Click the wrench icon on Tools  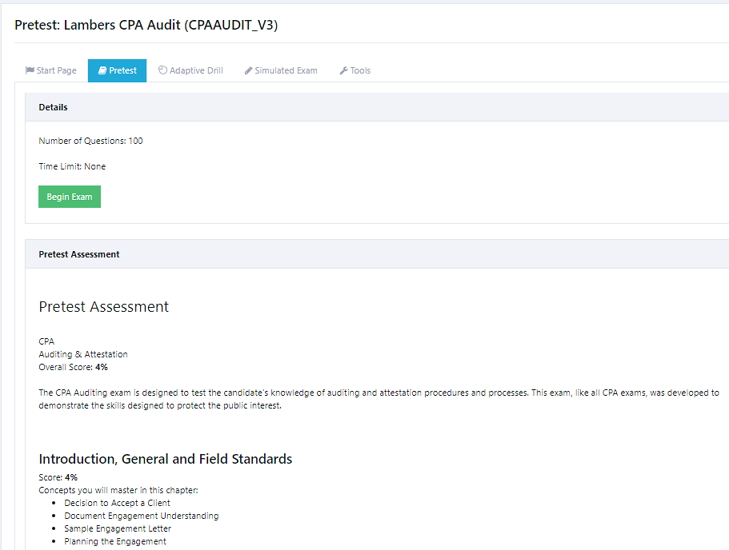pyautogui.click(x=344, y=71)
